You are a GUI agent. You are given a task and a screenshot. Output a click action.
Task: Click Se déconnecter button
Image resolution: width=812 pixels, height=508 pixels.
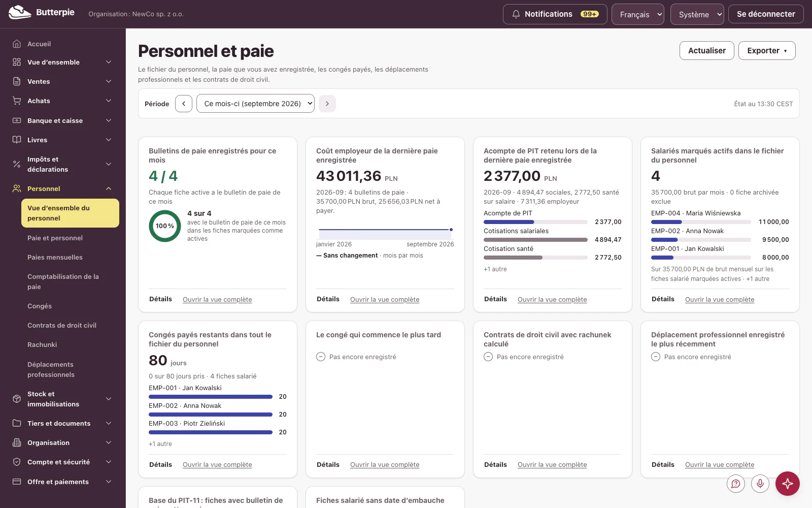766,14
